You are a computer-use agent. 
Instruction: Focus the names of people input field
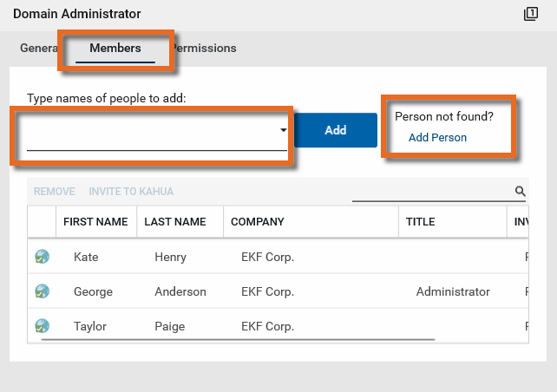[x=152, y=132]
